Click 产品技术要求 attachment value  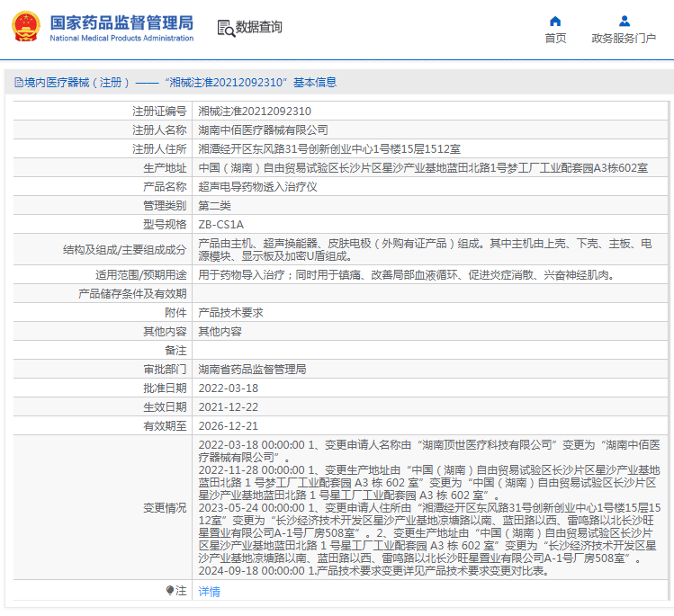point(231,313)
